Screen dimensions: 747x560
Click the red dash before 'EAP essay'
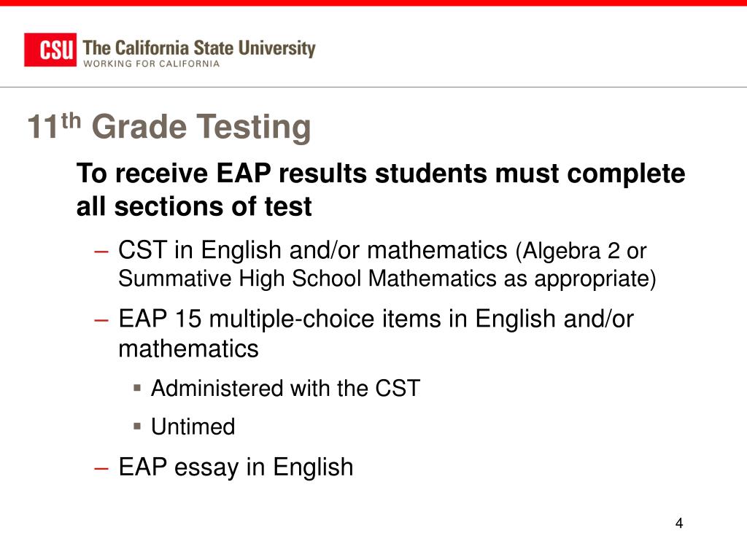(x=101, y=469)
